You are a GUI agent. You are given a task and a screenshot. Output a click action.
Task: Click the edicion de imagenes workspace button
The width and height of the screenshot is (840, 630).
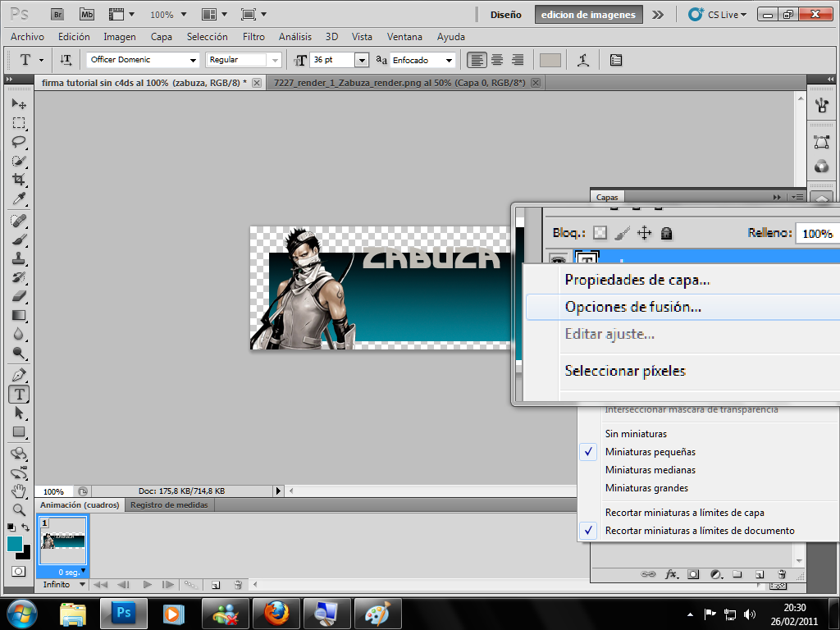coord(588,15)
